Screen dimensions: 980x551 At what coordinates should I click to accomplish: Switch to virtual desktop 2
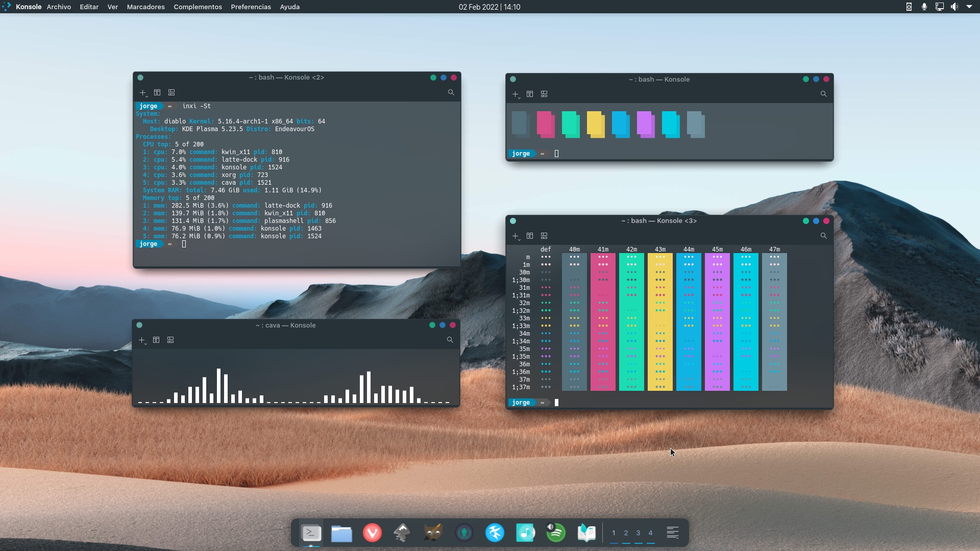[x=626, y=533]
